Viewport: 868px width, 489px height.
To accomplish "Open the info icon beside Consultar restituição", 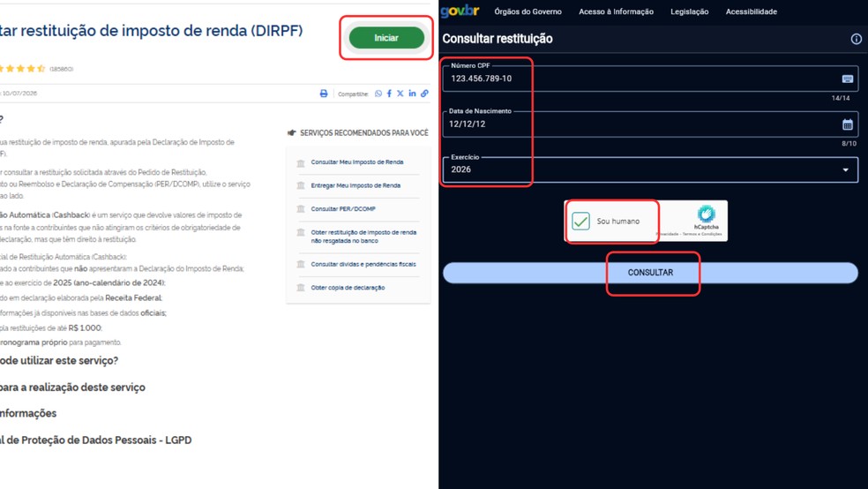I will (857, 39).
